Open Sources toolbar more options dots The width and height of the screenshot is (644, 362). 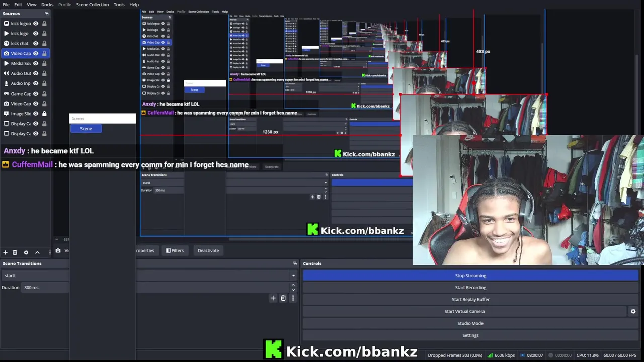49,252
